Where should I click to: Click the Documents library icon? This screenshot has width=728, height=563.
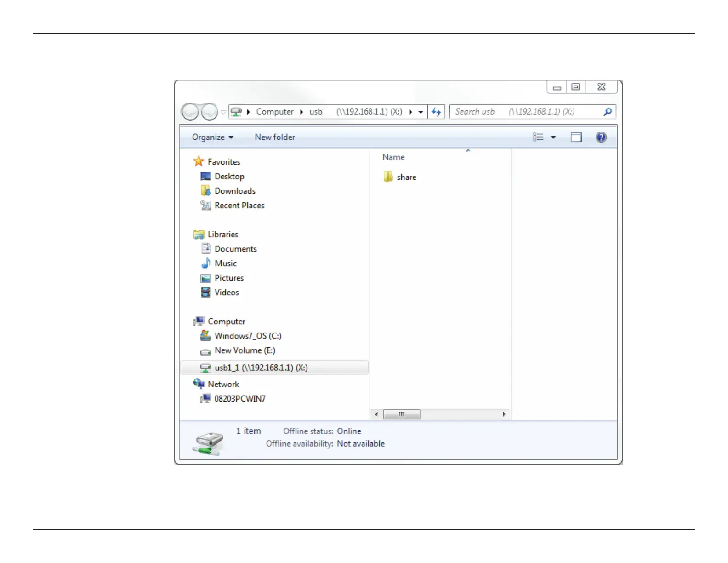click(x=206, y=249)
